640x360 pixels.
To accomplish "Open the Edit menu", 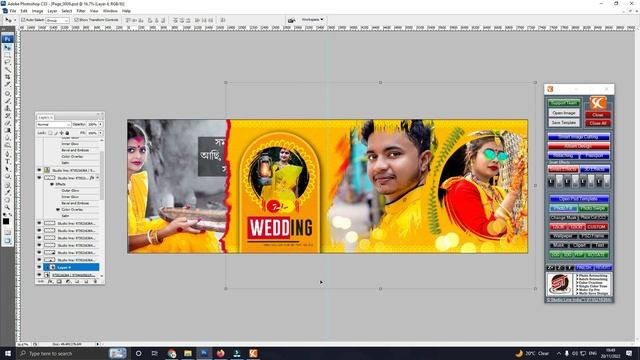I will point(24,11).
